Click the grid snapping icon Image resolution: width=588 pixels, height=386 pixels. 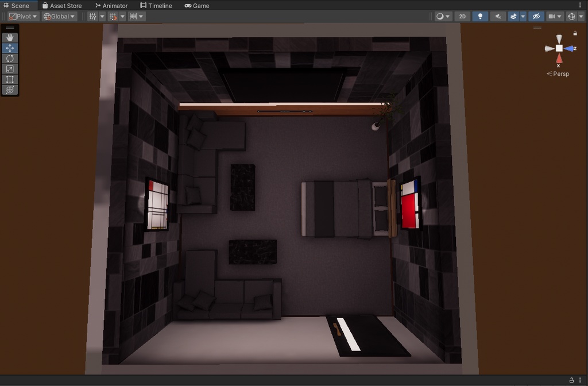(x=114, y=16)
